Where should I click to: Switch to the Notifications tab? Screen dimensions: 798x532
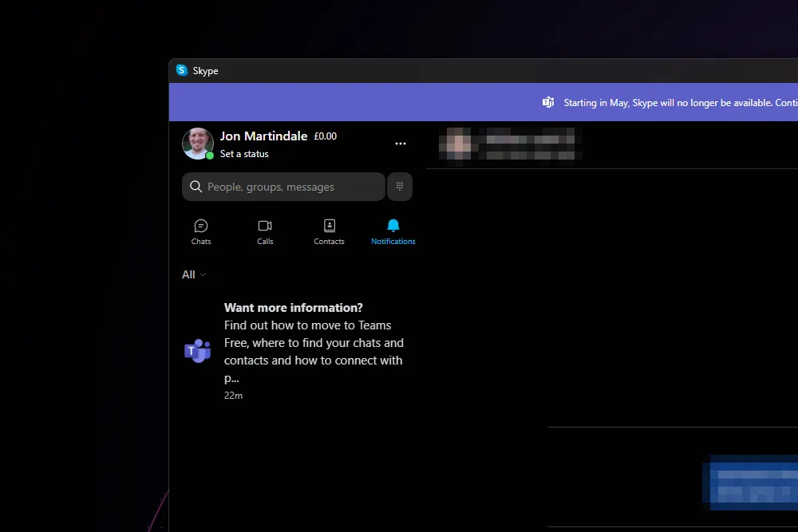[393, 231]
